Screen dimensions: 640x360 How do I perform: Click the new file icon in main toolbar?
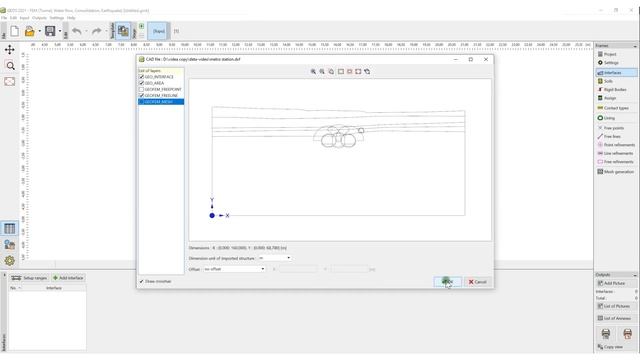(15, 31)
